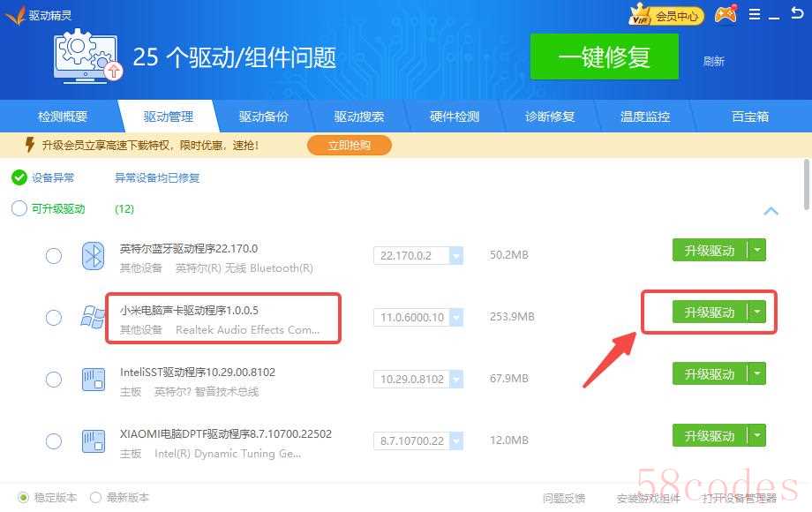Click the Bluetooth driver icon
The height and width of the screenshot is (512, 812).
point(94,256)
